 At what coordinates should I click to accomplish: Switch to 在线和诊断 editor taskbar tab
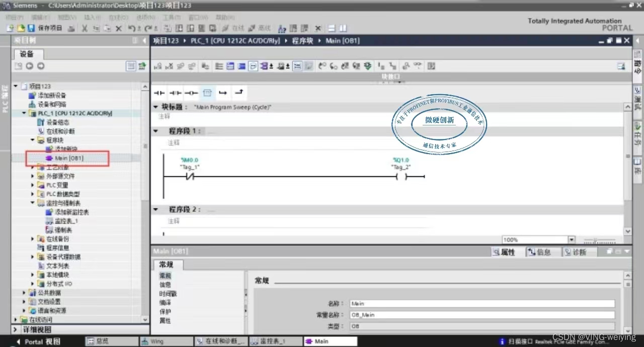tap(220, 341)
